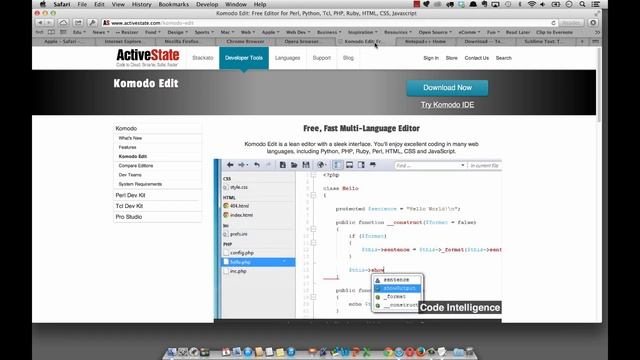Screen dimensions: 640x360
Task: Open a new tab with plus button
Action: [582, 42]
